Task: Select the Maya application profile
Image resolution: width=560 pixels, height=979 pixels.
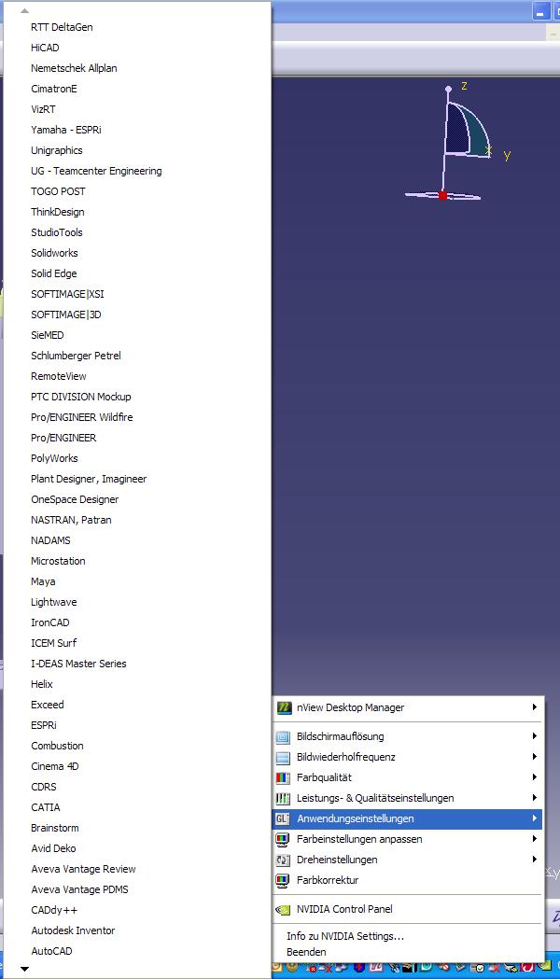Action: (43, 581)
